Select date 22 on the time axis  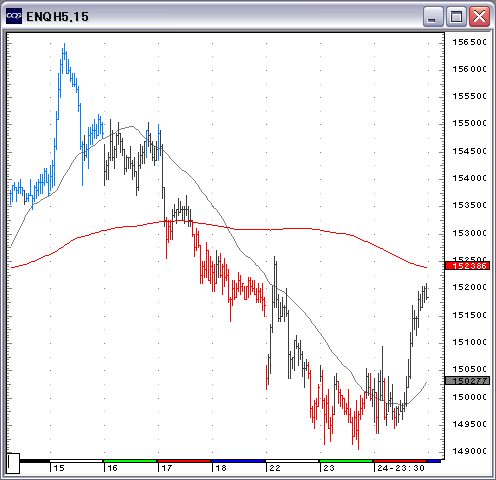click(x=275, y=468)
